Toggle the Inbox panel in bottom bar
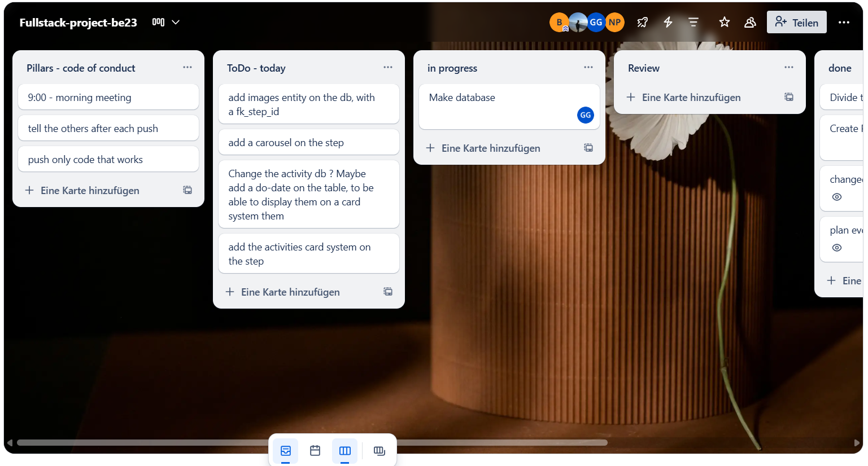This screenshot has width=868, height=466. (286, 451)
